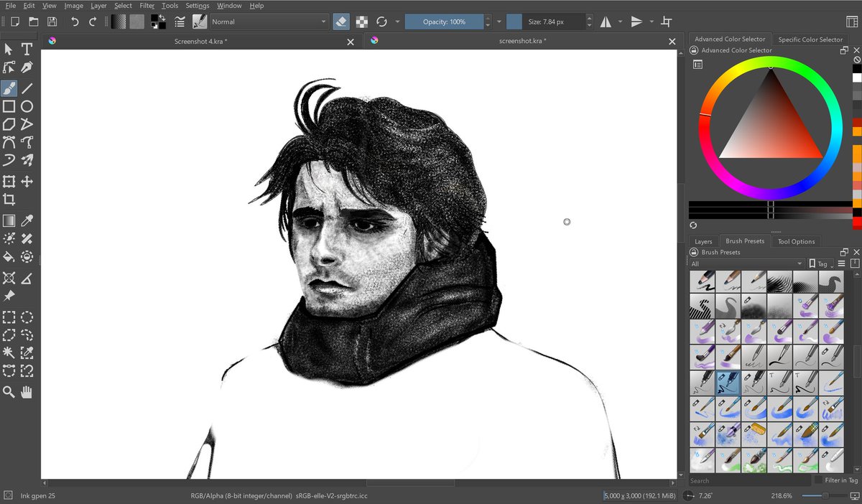
Task: Select the Freehand Brush tool
Action: [x=9, y=88]
